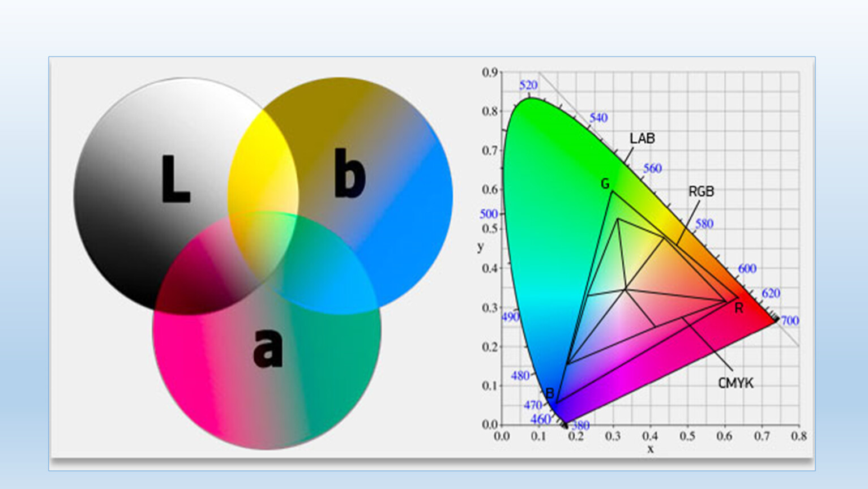Screen dimensions: 868x489
Task: Click the 520 wavelength marker
Action: (x=528, y=85)
